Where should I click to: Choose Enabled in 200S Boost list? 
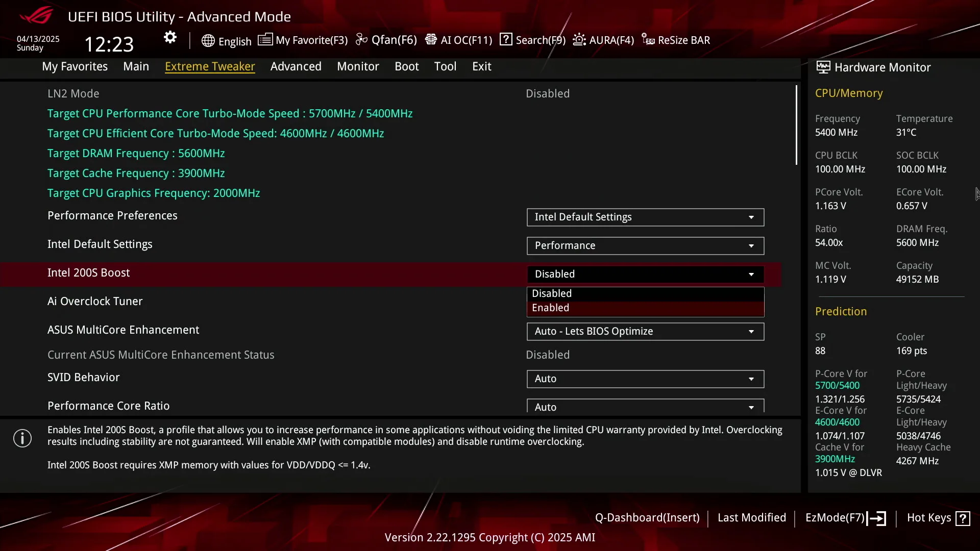645,308
